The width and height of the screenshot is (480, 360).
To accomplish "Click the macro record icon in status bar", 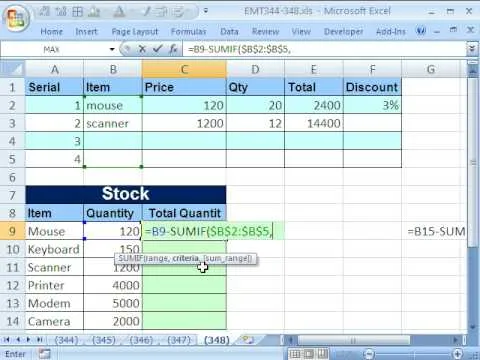I will click(44, 354).
